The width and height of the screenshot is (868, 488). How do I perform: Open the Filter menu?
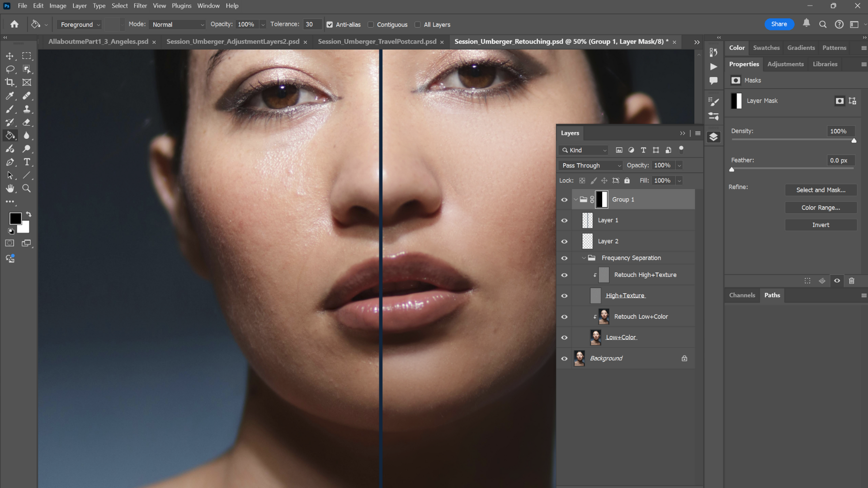[140, 6]
